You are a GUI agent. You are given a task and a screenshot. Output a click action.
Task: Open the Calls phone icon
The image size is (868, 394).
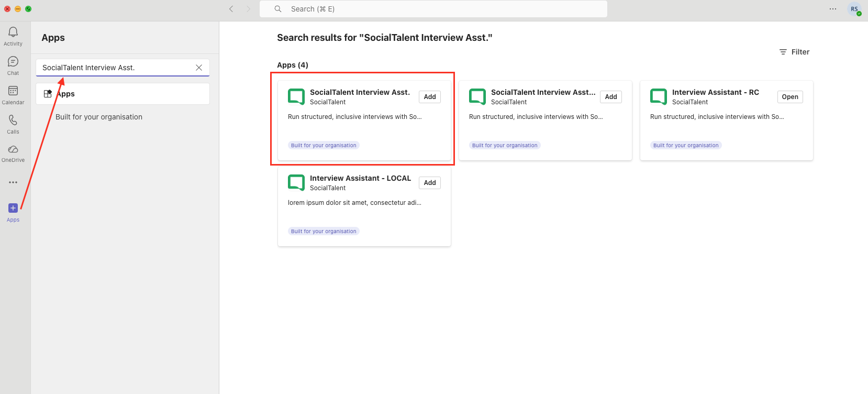[13, 121]
